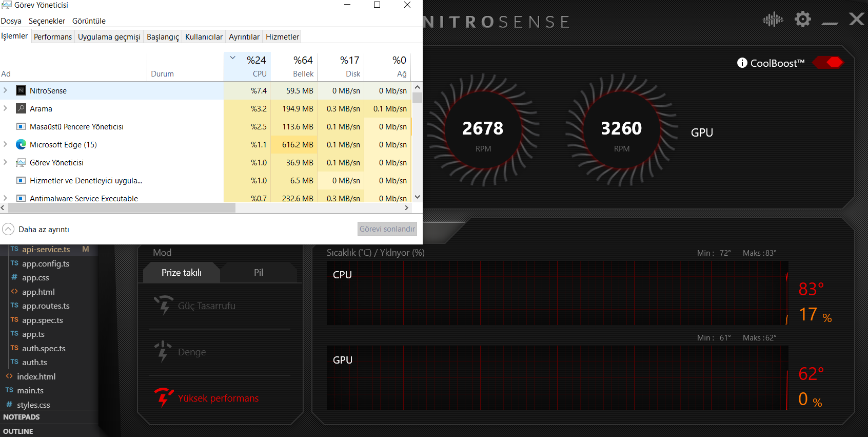Click scroll down arrow in process list
The width and height of the screenshot is (868, 437).
[417, 197]
